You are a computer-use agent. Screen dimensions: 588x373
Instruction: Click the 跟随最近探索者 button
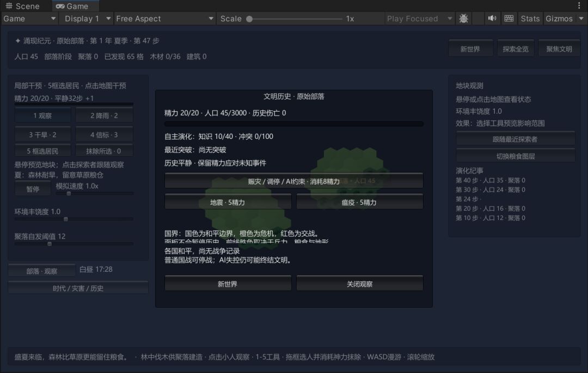[515, 139]
